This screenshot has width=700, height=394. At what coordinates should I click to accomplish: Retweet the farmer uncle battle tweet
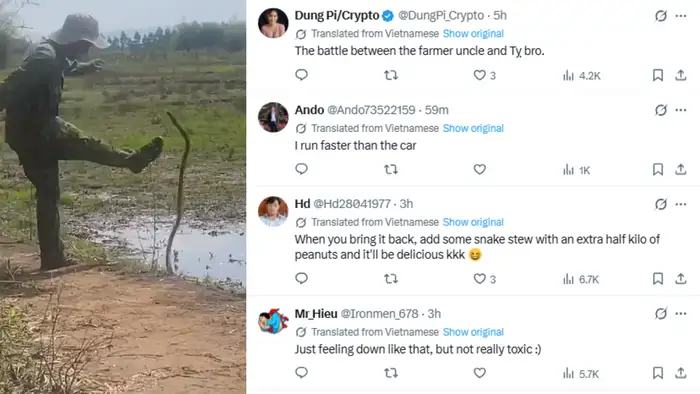391,75
